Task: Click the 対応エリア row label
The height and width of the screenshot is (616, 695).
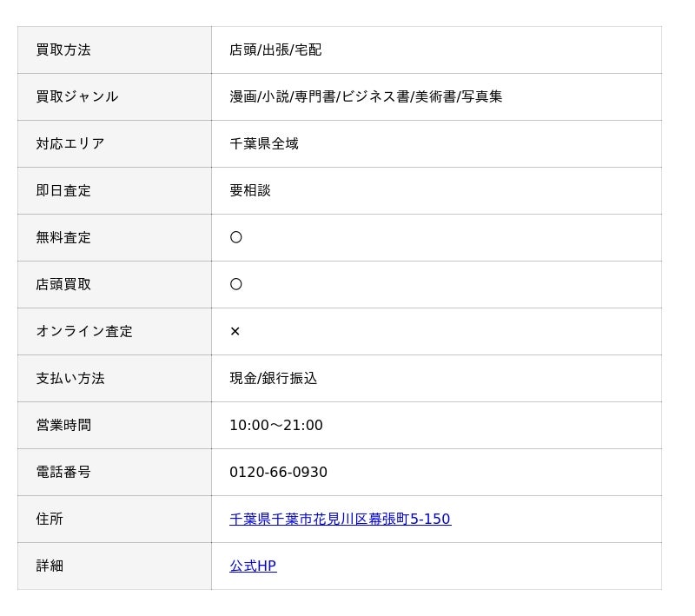Action: [70, 143]
